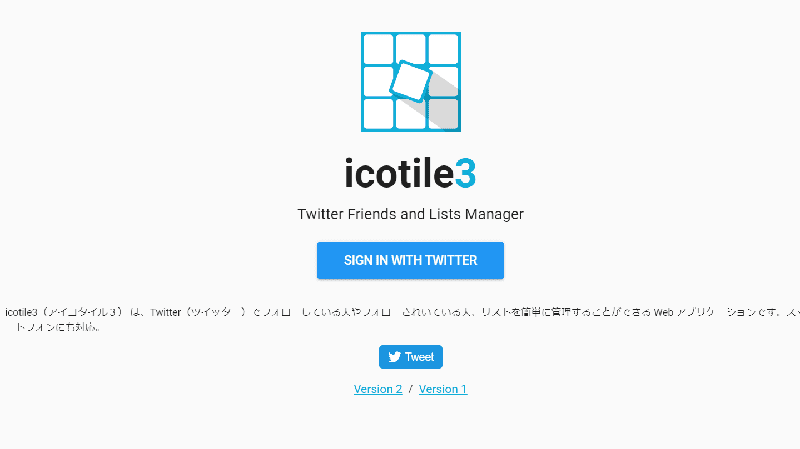Click the slash between the version links
Image resolution: width=800 pixels, height=449 pixels.
click(410, 389)
